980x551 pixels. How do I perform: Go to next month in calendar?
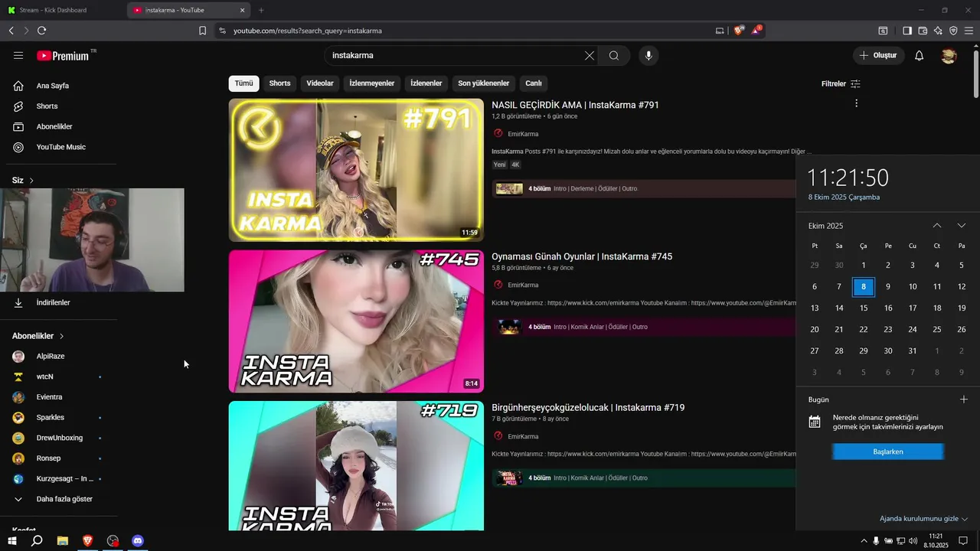(x=962, y=226)
